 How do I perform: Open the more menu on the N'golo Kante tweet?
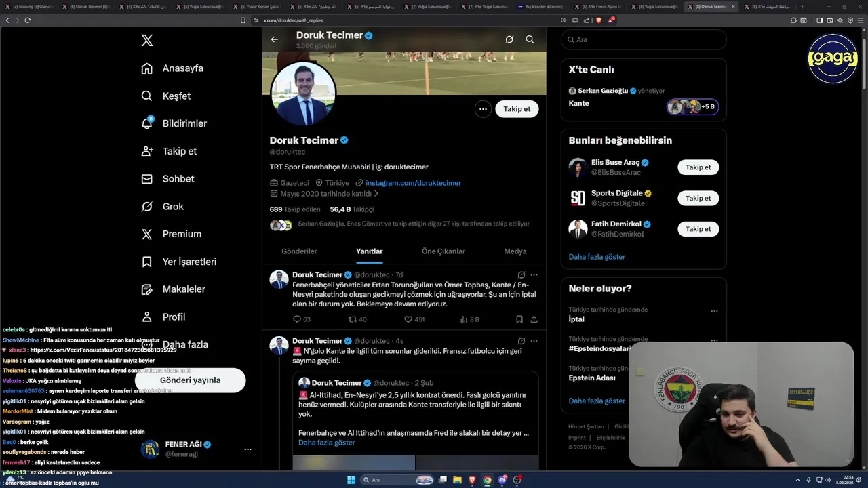(534, 341)
